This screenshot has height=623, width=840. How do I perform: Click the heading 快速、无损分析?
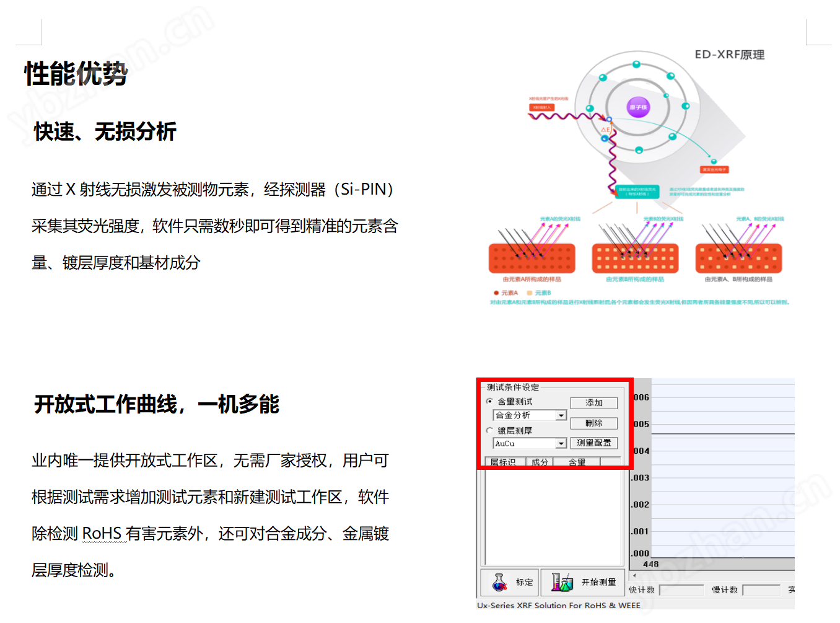[x=105, y=131]
